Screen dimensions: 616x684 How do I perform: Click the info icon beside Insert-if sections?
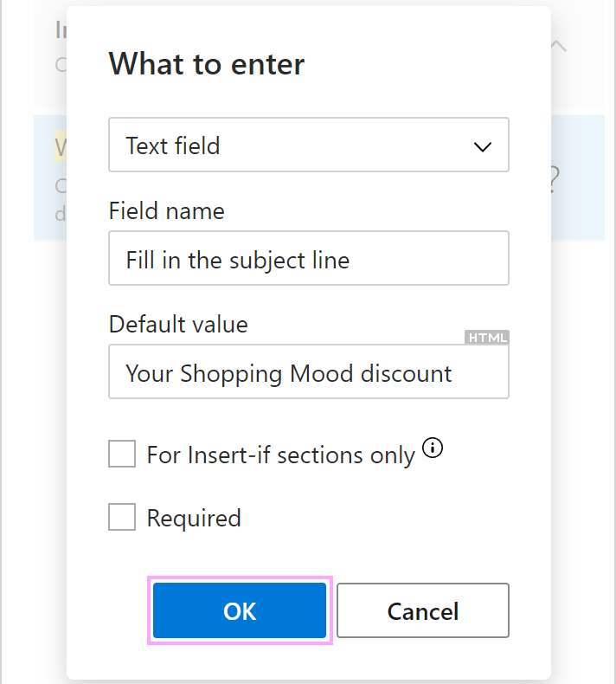(x=433, y=448)
